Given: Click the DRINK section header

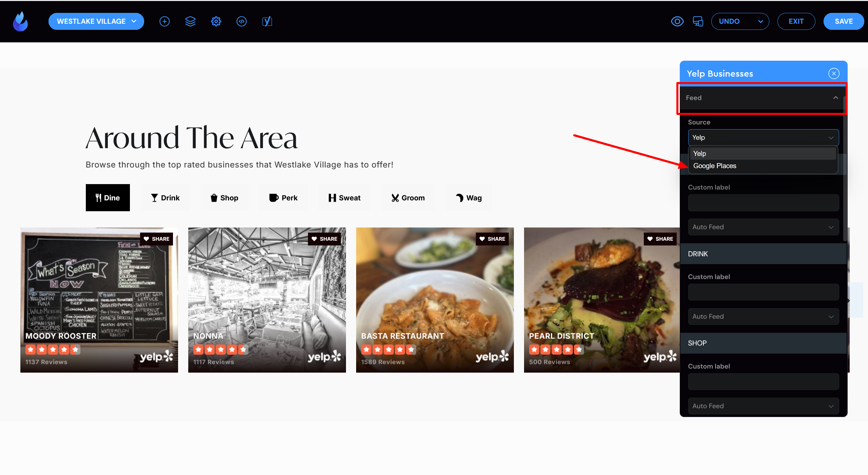Looking at the screenshot, I should click(x=763, y=254).
